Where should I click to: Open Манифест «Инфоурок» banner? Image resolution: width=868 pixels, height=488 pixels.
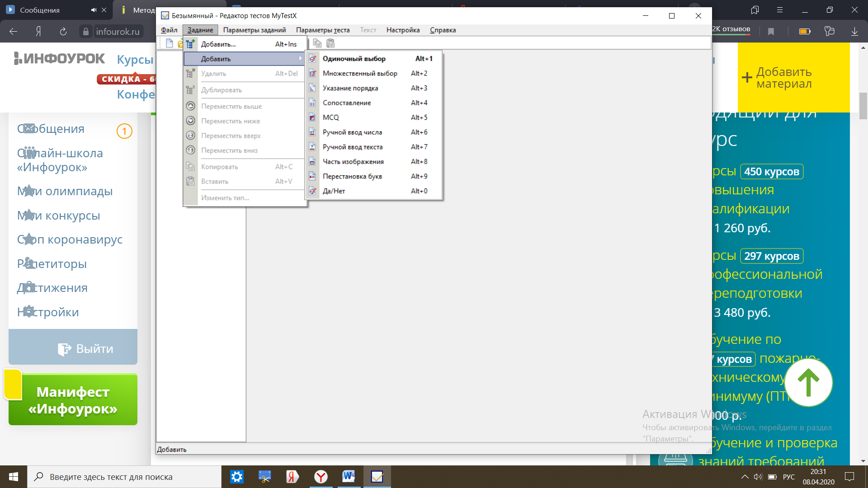[x=73, y=400]
